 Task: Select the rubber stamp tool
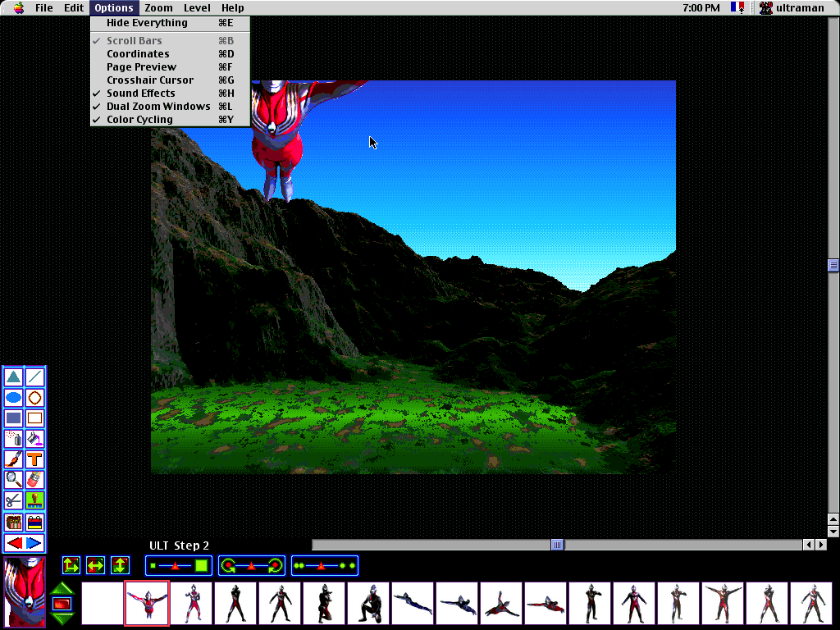(x=34, y=500)
